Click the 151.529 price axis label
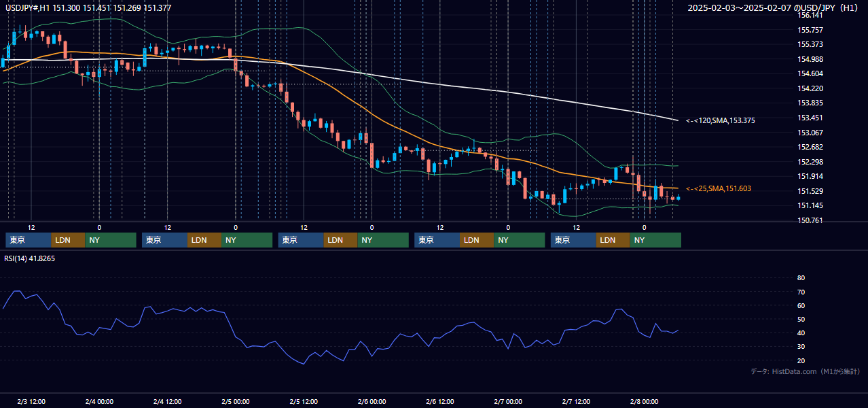Screen dimensions: 868x408 (x=810, y=191)
